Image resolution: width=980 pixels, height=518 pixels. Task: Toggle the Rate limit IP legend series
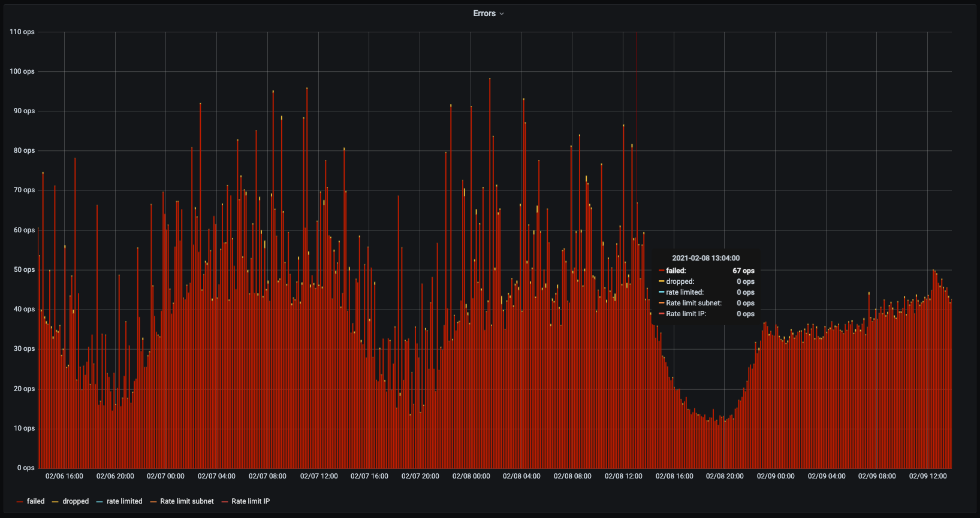point(251,501)
